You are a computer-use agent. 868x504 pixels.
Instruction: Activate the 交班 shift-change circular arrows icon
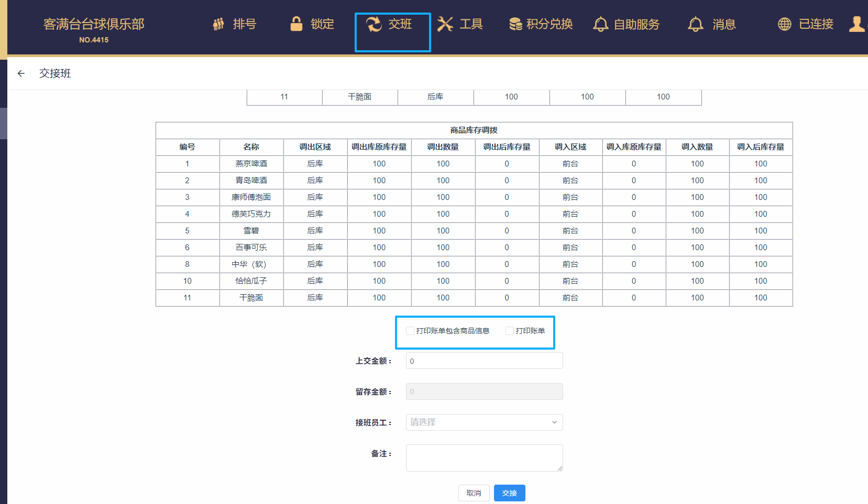pyautogui.click(x=374, y=24)
